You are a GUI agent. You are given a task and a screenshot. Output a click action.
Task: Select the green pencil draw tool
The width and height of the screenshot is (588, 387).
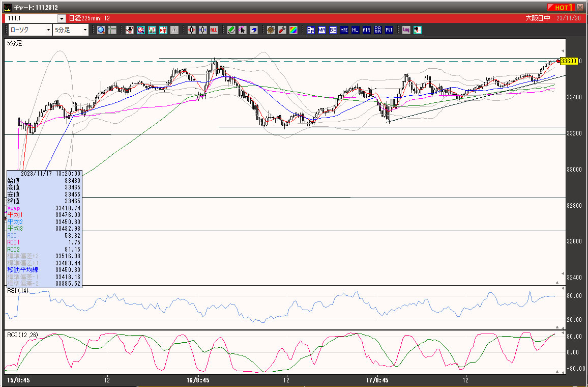(231, 30)
